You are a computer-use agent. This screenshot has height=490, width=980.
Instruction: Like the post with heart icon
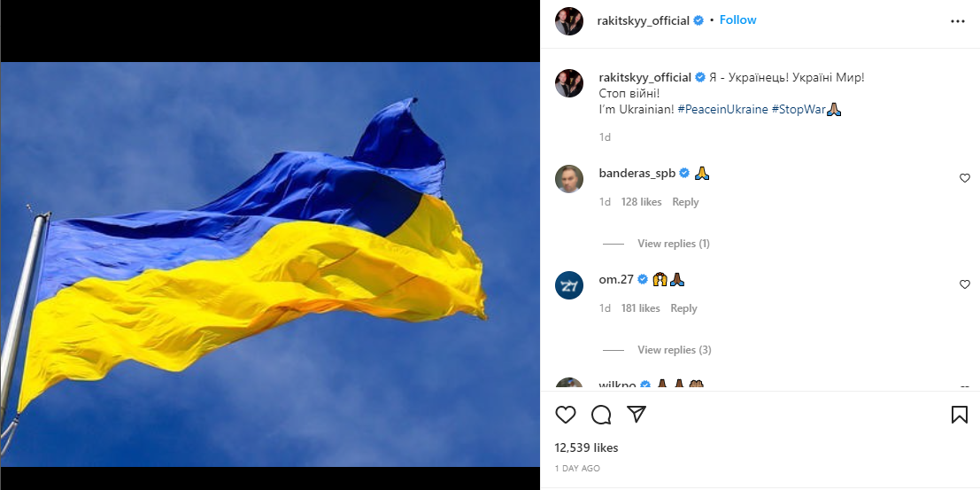(x=566, y=415)
